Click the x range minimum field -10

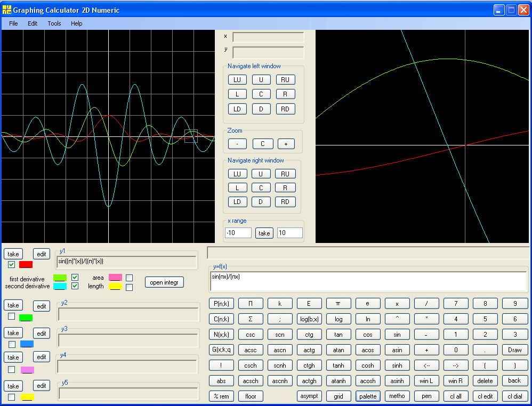pos(238,233)
